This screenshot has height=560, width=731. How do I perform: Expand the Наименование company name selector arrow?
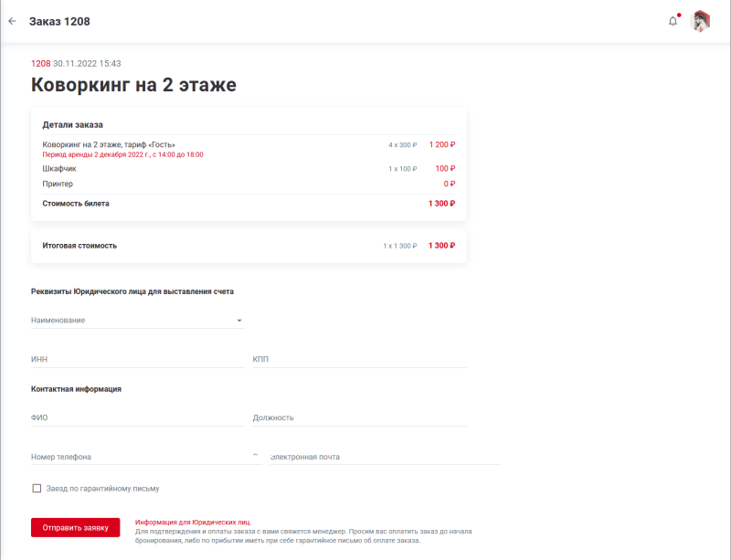[x=239, y=321]
